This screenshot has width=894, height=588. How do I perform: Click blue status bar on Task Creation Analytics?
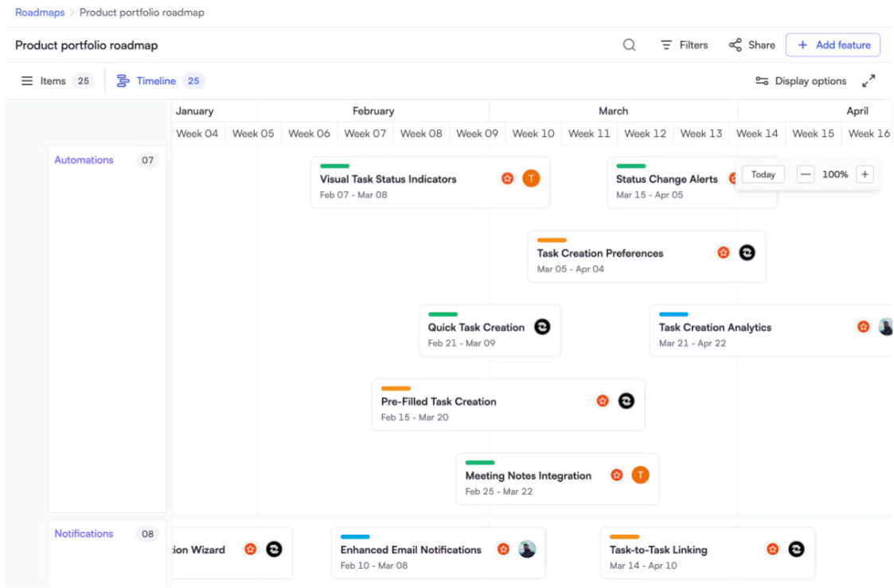pos(674,314)
